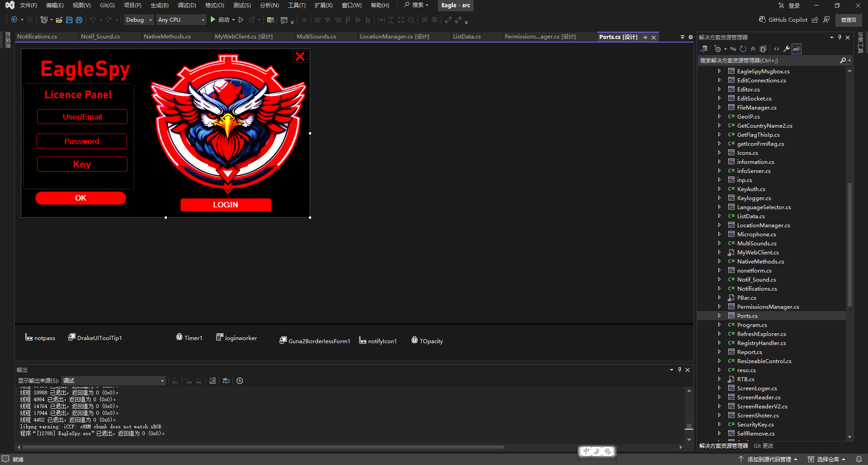
Task: Pin the Output panel
Action: point(679,370)
